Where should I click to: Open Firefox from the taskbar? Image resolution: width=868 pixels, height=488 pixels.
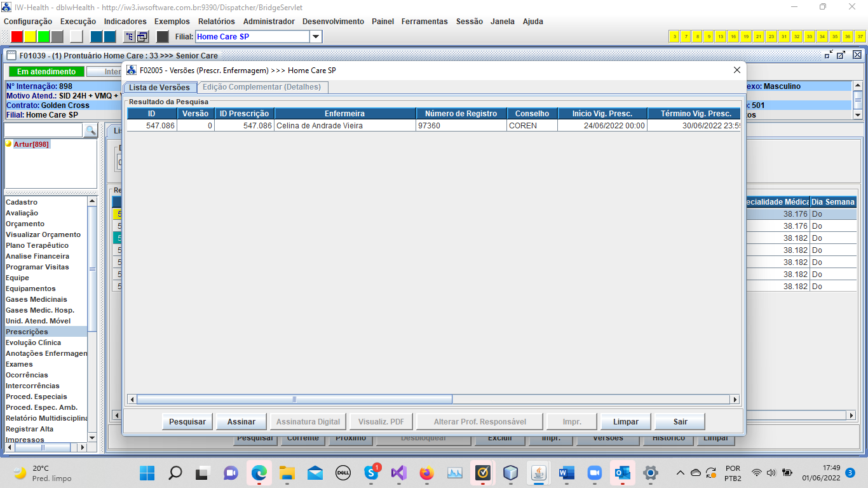point(426,473)
